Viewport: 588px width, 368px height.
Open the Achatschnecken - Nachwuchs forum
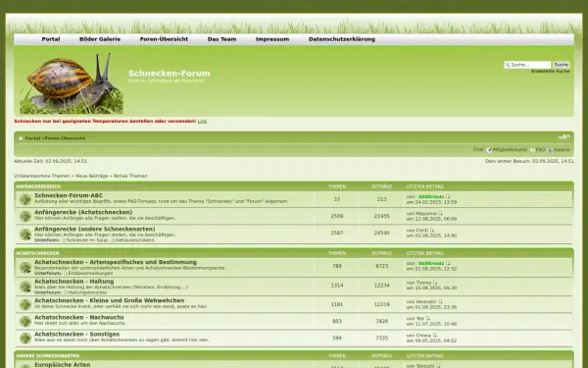point(78,317)
